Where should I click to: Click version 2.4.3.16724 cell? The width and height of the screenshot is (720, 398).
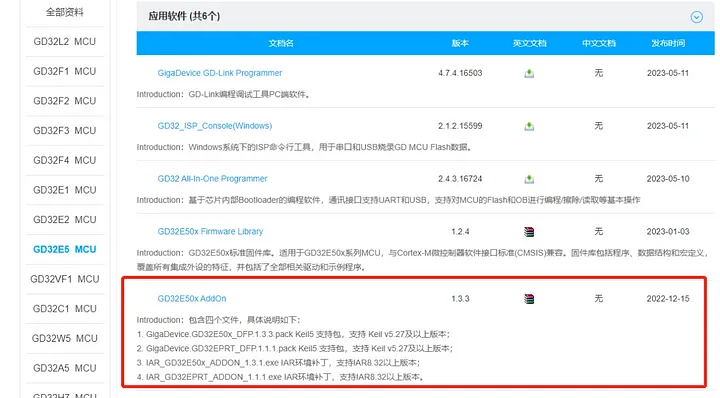point(460,179)
